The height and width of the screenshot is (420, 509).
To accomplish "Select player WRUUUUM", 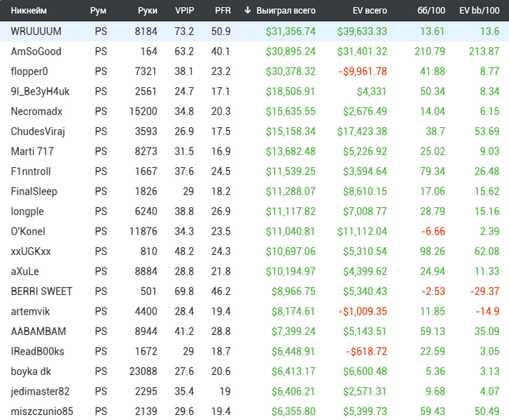I will [36, 31].
